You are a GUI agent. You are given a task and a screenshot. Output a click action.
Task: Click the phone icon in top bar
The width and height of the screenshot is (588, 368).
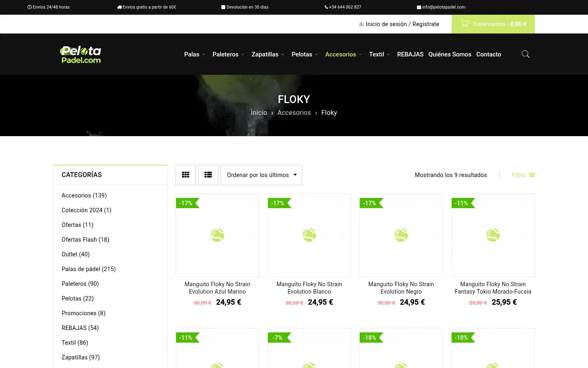click(326, 7)
